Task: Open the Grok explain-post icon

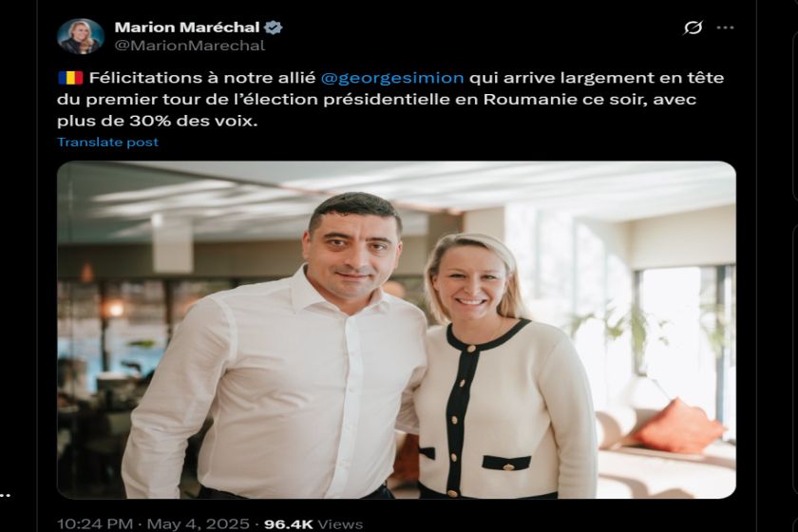Action: 693,28
